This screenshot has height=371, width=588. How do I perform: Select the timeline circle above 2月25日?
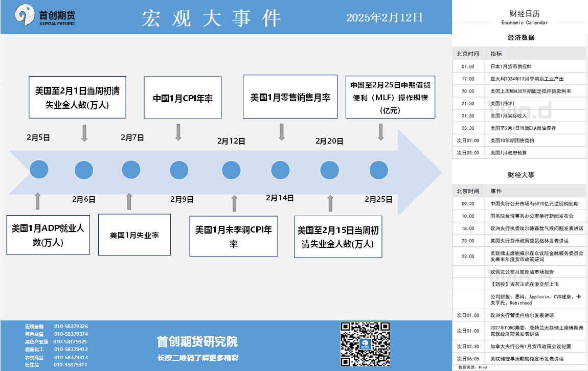pos(379,170)
